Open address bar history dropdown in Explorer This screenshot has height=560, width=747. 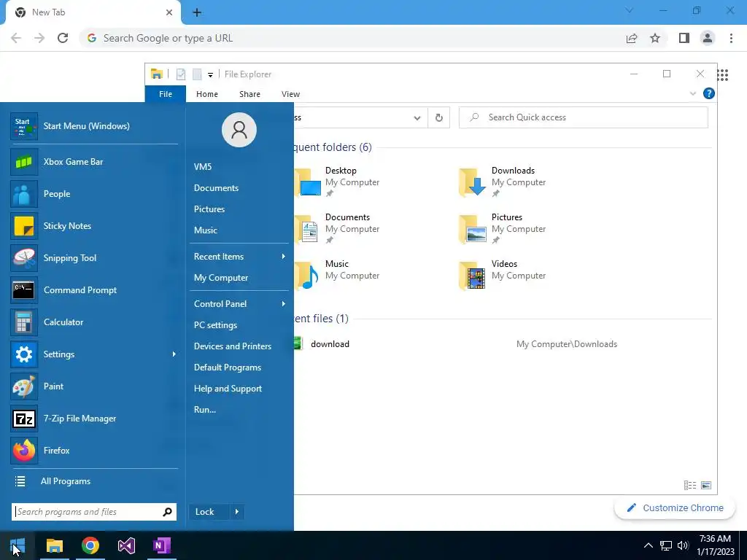pos(417,117)
